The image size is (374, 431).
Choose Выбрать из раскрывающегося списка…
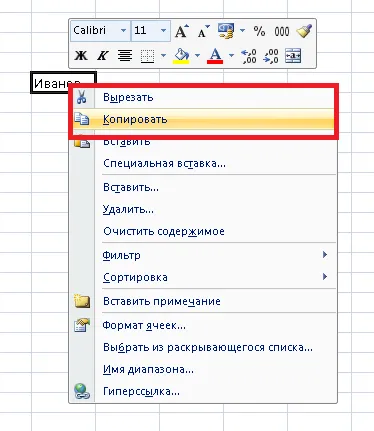(203, 347)
